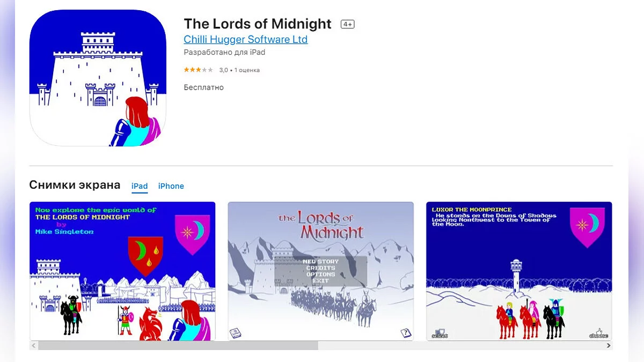Viewport: 644px width, 362px height.
Task: Open the Luxor the Moonprince screenshot
Action: (x=519, y=271)
